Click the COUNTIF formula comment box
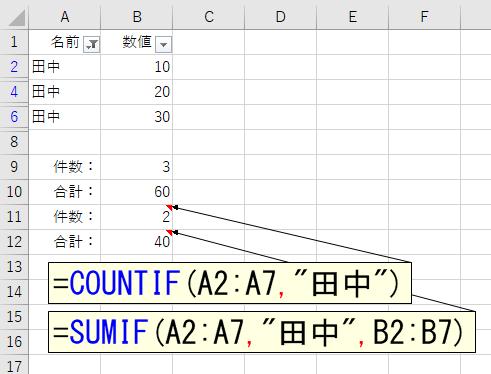Screen dimensions: 491x374 [230, 283]
